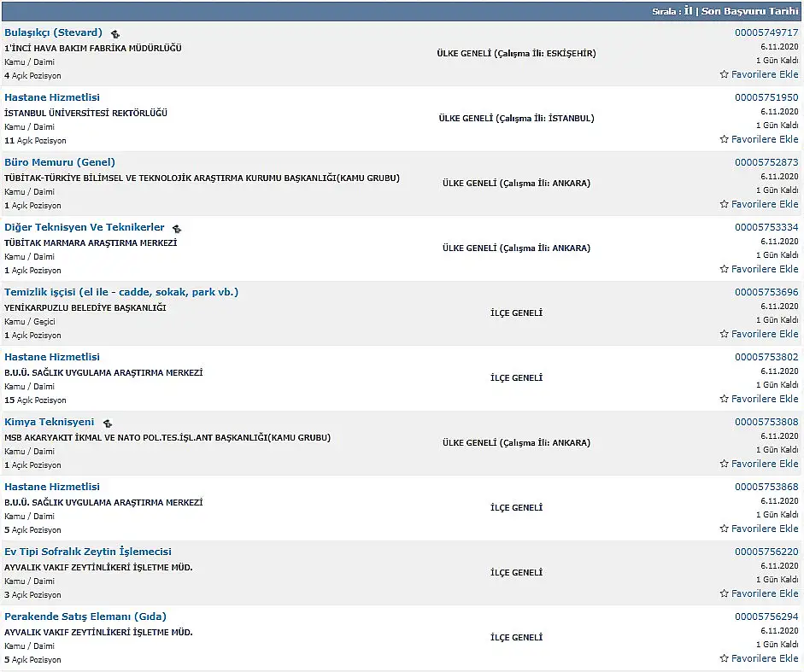The width and height of the screenshot is (804, 672).
Task: Click listing number 00005753808
Action: 766,422
